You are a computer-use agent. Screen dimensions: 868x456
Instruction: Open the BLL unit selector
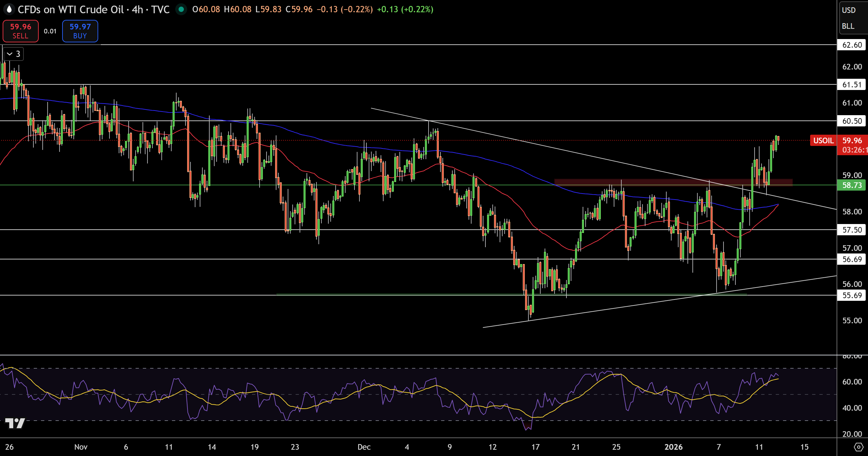(x=848, y=26)
